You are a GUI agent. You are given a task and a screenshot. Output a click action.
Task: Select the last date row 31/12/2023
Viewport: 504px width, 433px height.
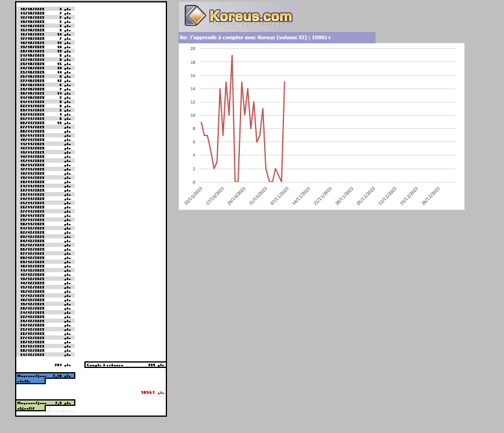[32, 354]
